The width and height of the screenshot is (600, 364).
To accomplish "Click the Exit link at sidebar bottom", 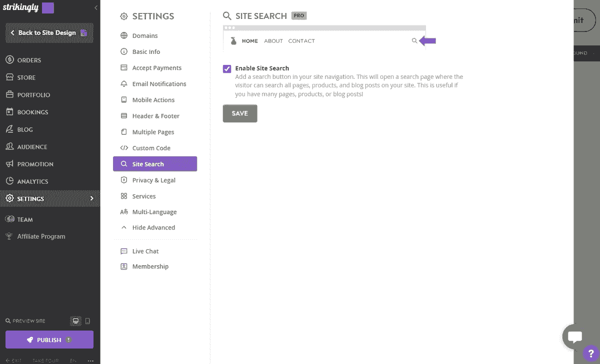I will click(13, 361).
